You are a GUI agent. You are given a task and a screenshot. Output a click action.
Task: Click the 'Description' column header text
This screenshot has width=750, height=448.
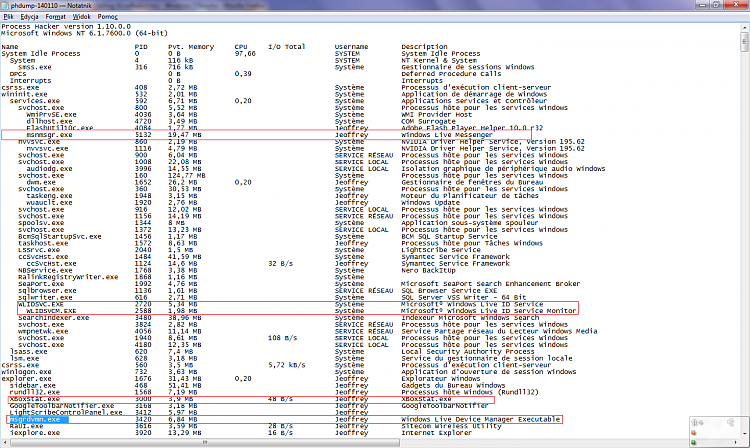424,47
